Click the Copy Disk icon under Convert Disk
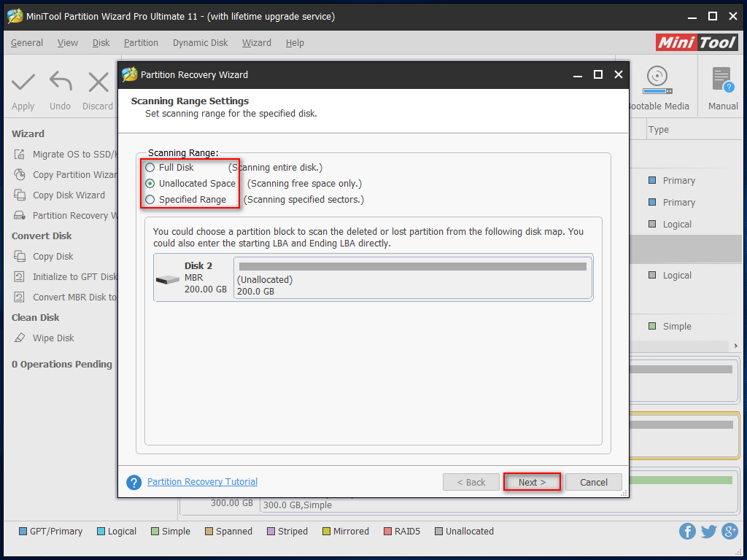 pos(20,256)
